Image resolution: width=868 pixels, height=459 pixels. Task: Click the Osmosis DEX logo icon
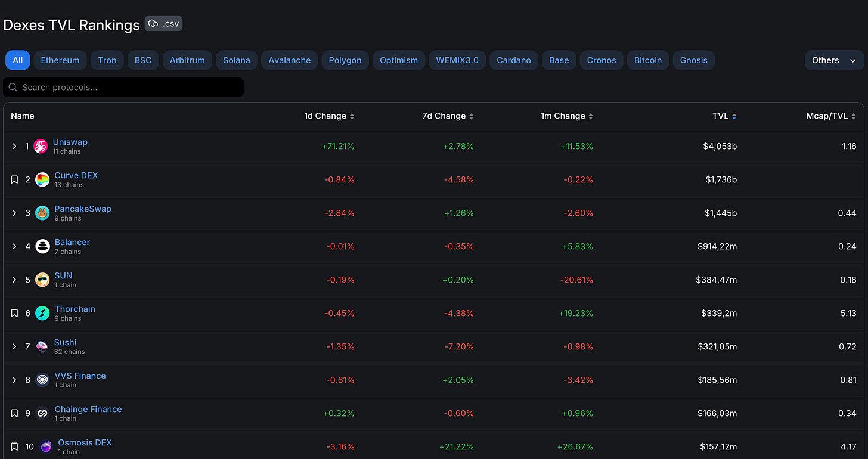click(46, 446)
